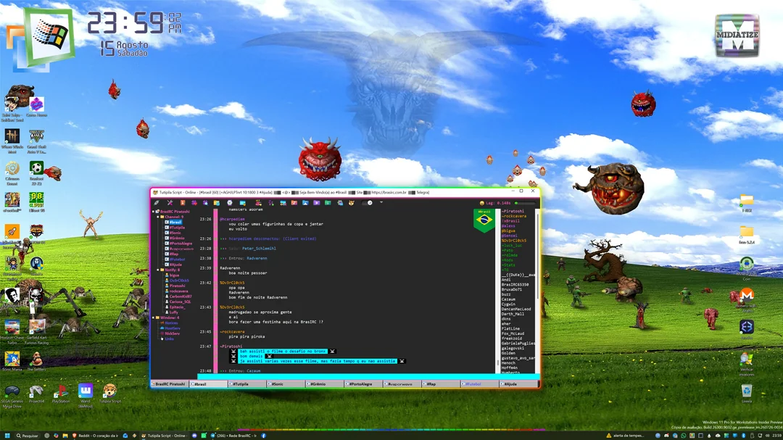Select #Grêmio channel in the tree
The height and width of the screenshot is (440, 783).
click(x=177, y=238)
